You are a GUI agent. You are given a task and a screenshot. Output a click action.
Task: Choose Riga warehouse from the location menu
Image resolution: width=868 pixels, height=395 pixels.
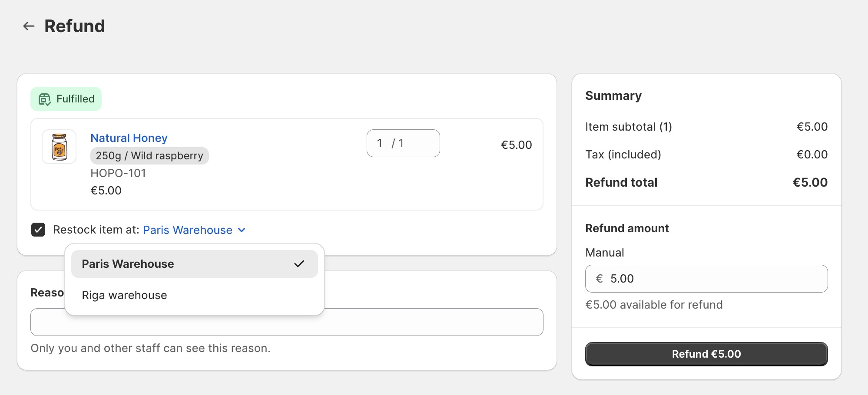[x=124, y=295]
